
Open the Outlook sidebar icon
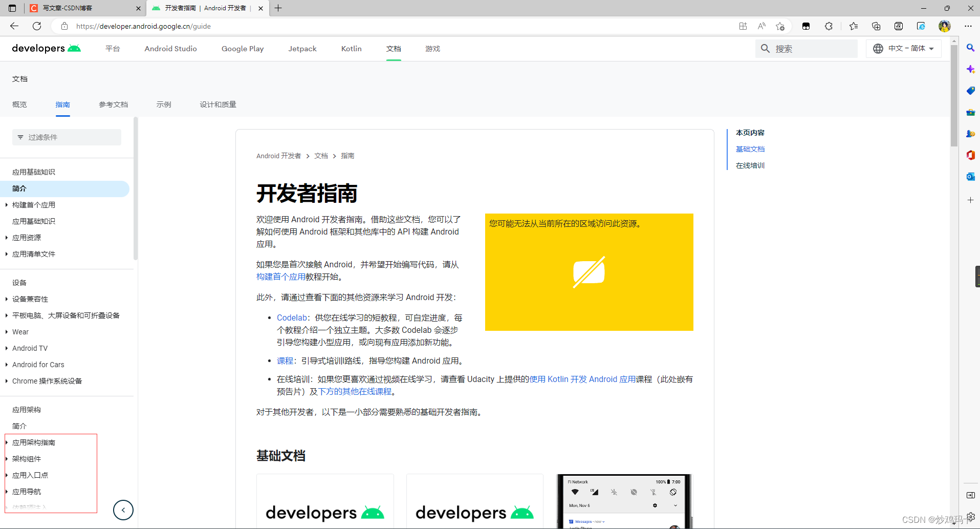(970, 177)
